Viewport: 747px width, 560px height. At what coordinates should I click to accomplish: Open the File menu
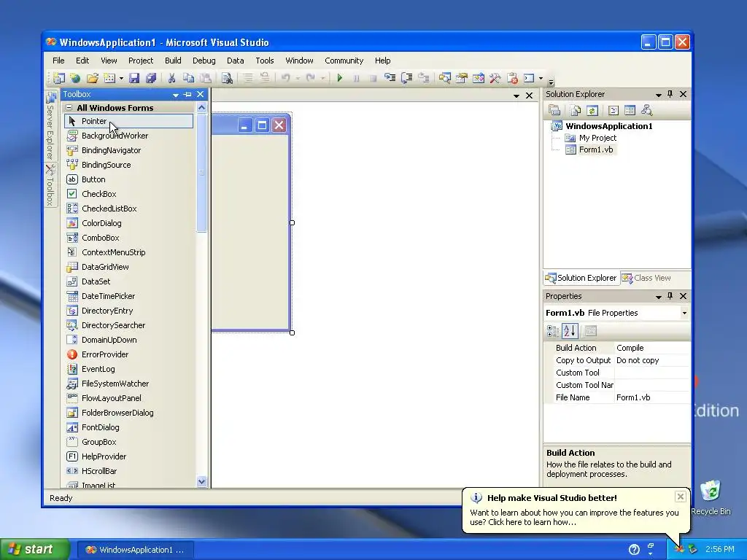[x=58, y=61]
